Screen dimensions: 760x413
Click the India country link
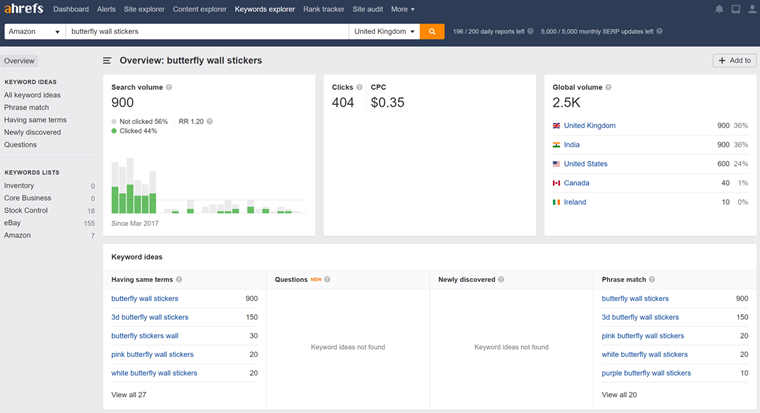[x=571, y=144]
